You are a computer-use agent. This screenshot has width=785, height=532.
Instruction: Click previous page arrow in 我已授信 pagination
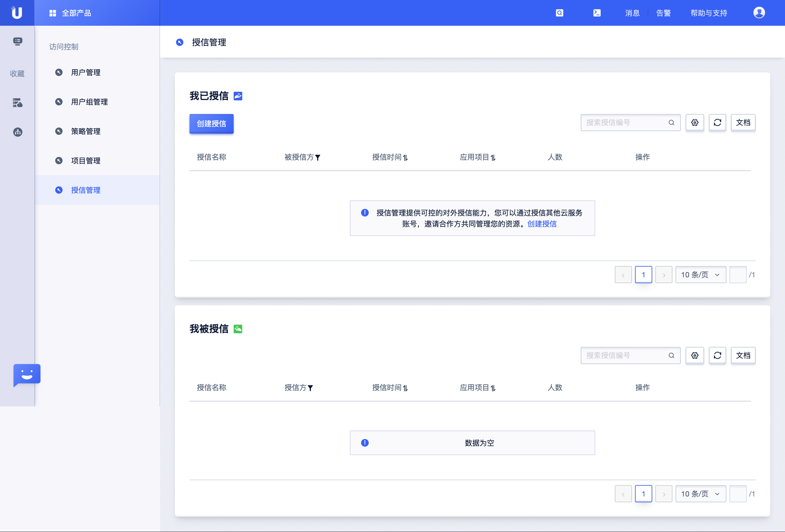coord(623,275)
